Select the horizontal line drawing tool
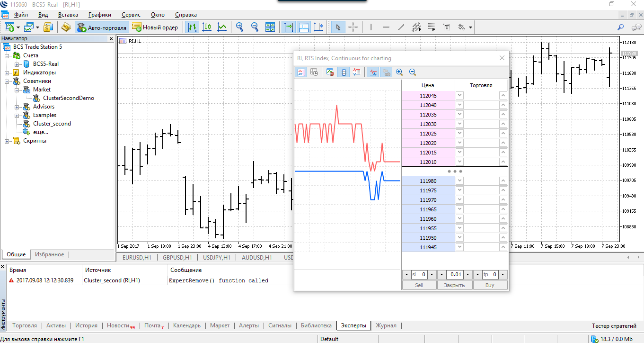This screenshot has height=343, width=644. 386,27
